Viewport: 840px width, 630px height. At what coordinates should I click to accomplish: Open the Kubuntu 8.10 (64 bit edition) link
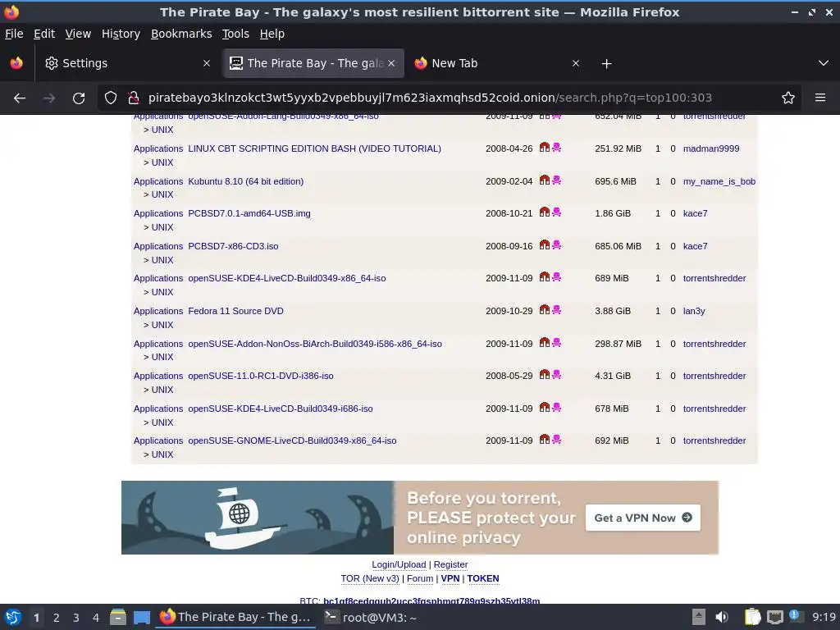point(246,181)
